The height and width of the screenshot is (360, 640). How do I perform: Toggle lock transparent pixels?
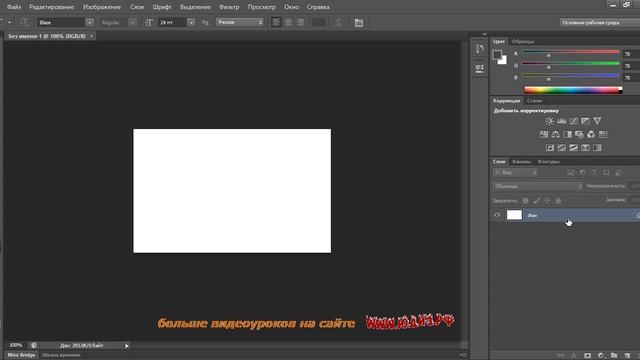(x=526, y=200)
